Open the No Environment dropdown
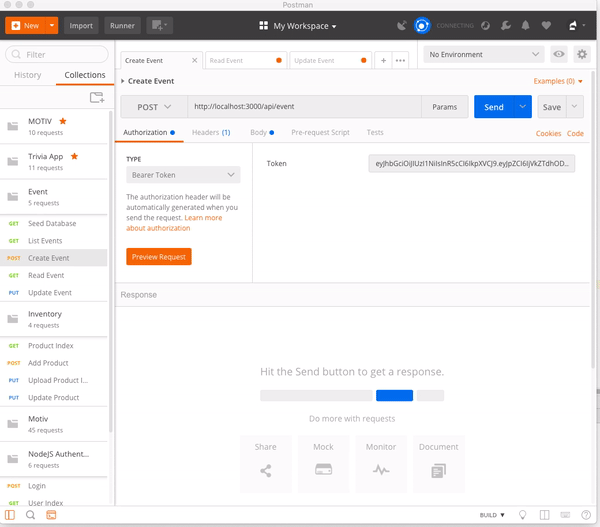This screenshot has width=600, height=527. (484, 54)
